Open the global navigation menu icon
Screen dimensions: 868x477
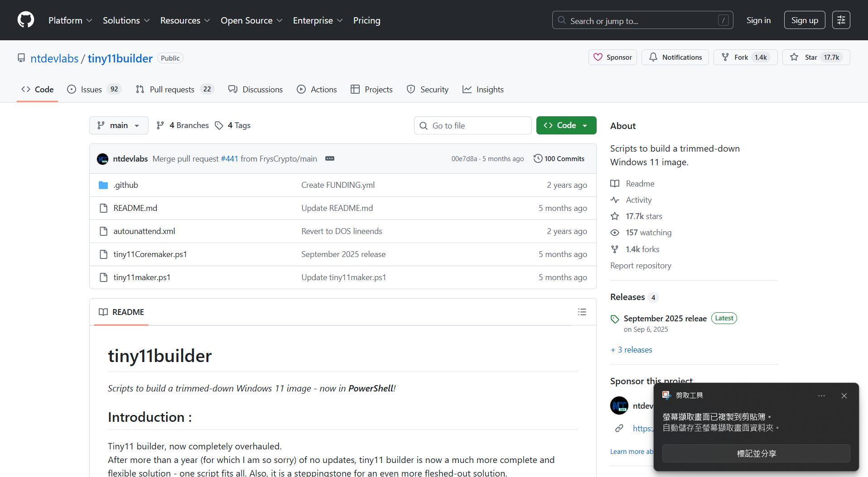[841, 20]
